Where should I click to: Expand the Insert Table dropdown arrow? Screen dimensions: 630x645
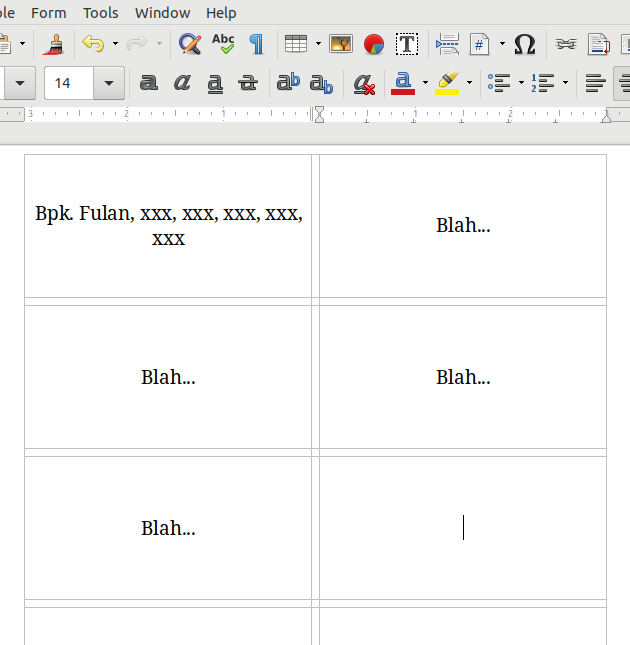coord(318,44)
